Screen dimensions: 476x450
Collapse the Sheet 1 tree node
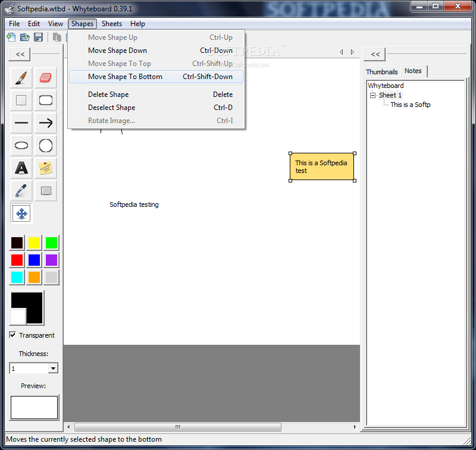tap(373, 95)
